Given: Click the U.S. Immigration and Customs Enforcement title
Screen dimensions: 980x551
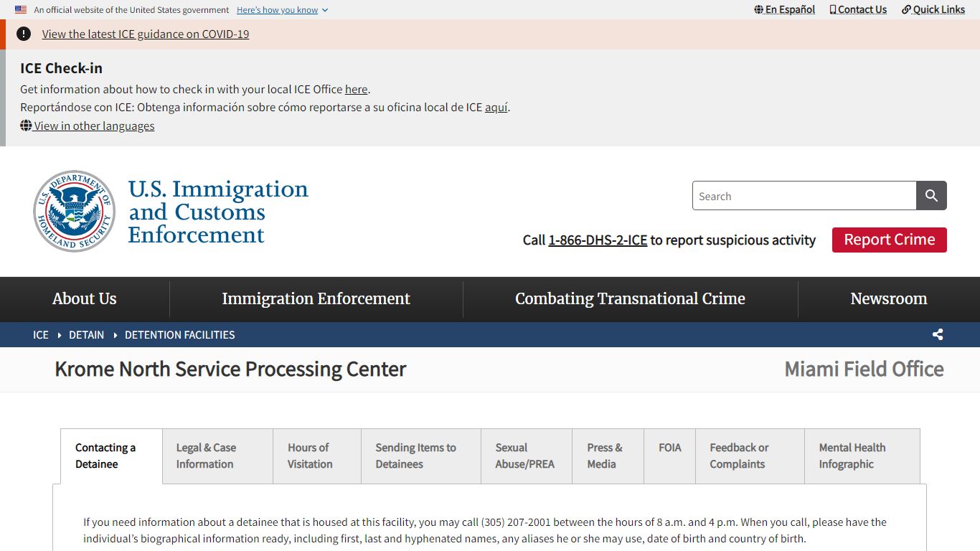Looking at the screenshot, I should (x=218, y=212).
